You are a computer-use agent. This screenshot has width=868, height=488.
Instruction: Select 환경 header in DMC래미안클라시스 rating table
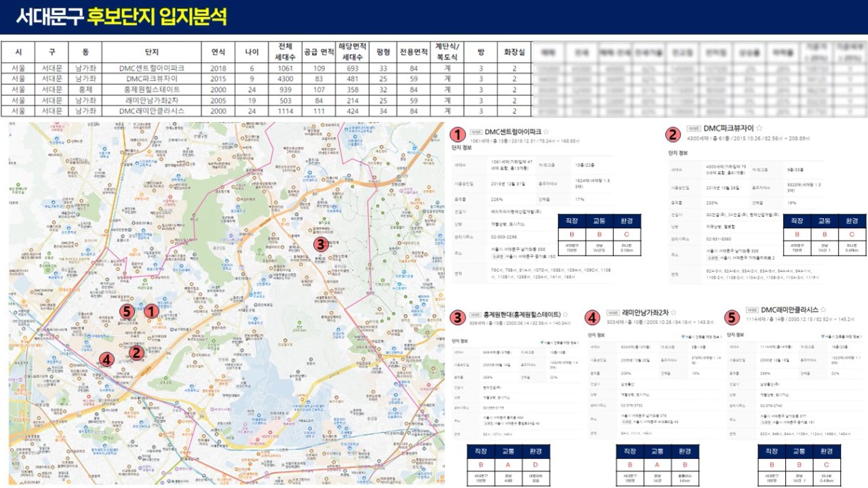pos(826,452)
